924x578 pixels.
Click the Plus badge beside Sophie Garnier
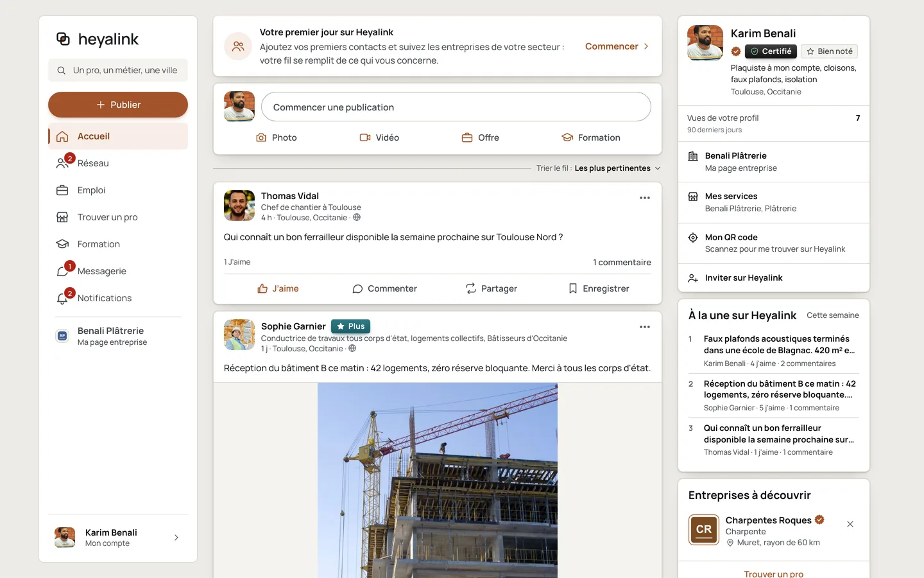[351, 326]
